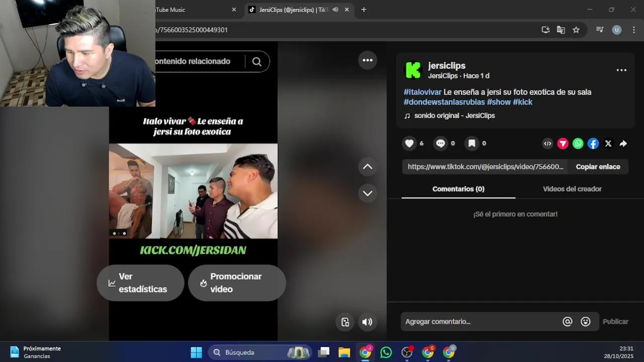The height and width of the screenshot is (362, 644).
Task: Open Task View on the taskbar
Action: pyautogui.click(x=324, y=352)
